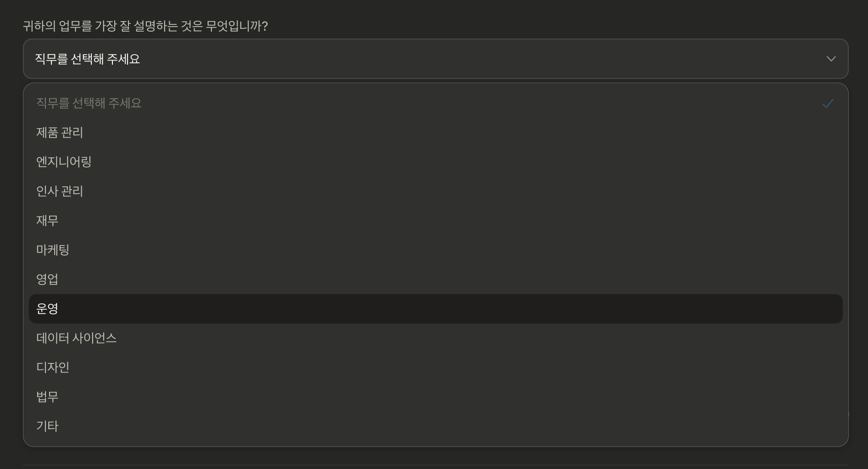
Task: Choose 제품 관리 from the list
Action: (60, 133)
